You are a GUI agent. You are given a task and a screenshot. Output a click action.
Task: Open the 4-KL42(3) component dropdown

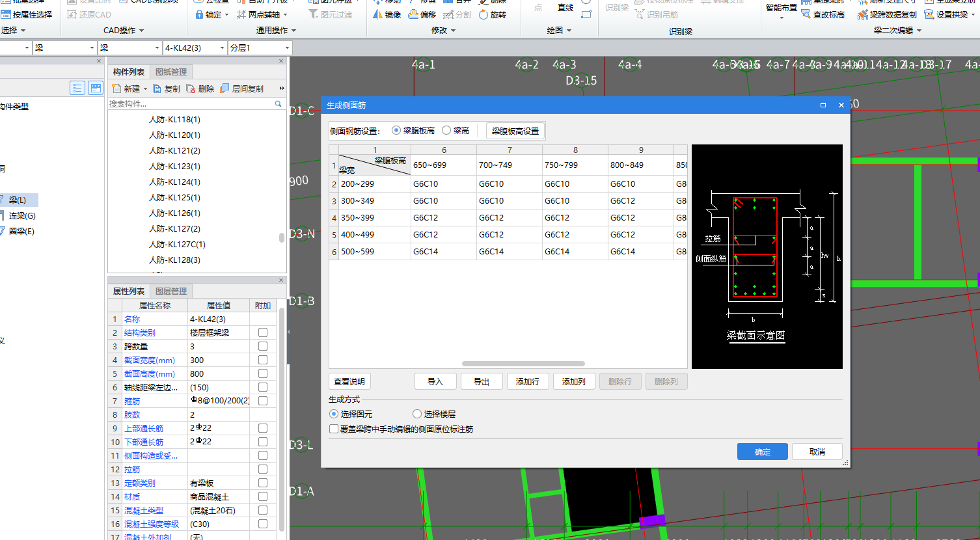[222, 48]
